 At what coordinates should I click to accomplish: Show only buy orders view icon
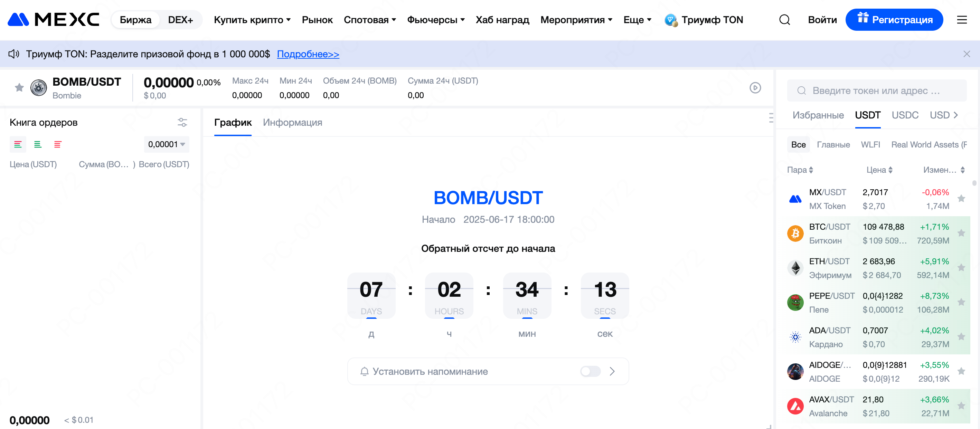38,144
